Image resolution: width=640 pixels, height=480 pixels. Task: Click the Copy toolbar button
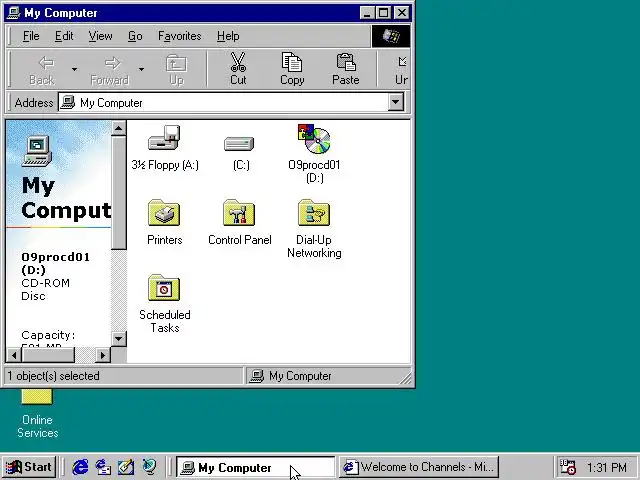click(292, 69)
